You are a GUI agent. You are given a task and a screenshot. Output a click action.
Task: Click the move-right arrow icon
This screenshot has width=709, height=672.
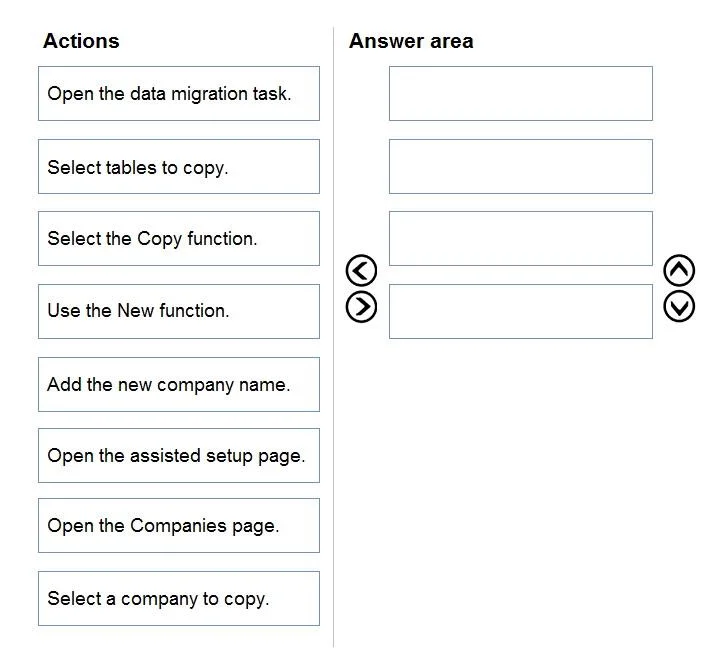click(361, 307)
